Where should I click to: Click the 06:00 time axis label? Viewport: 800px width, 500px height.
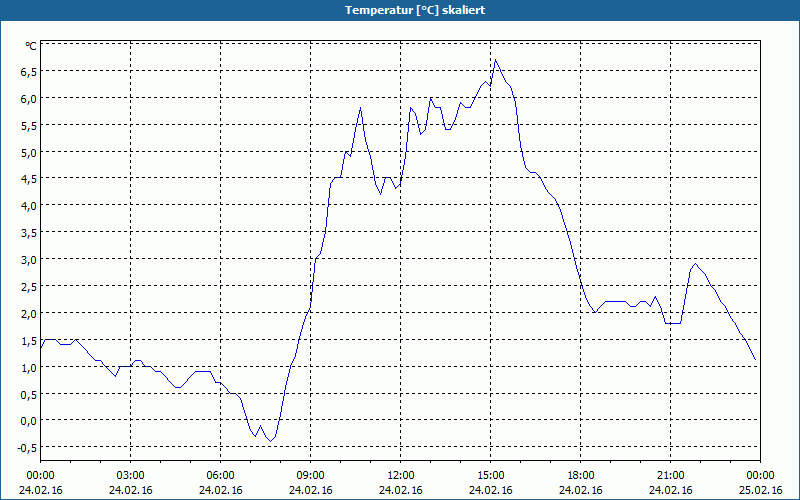(220, 476)
